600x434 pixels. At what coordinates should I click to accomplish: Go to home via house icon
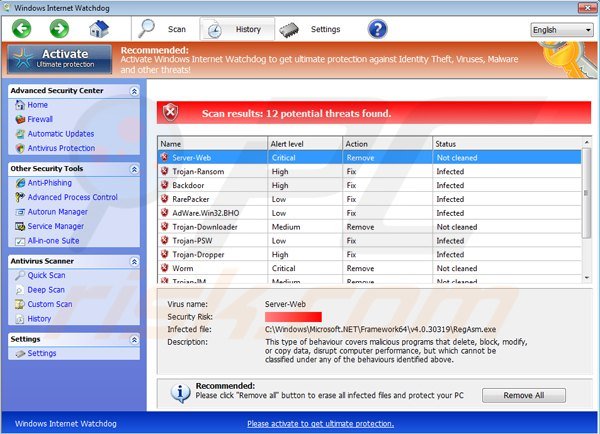click(x=99, y=29)
